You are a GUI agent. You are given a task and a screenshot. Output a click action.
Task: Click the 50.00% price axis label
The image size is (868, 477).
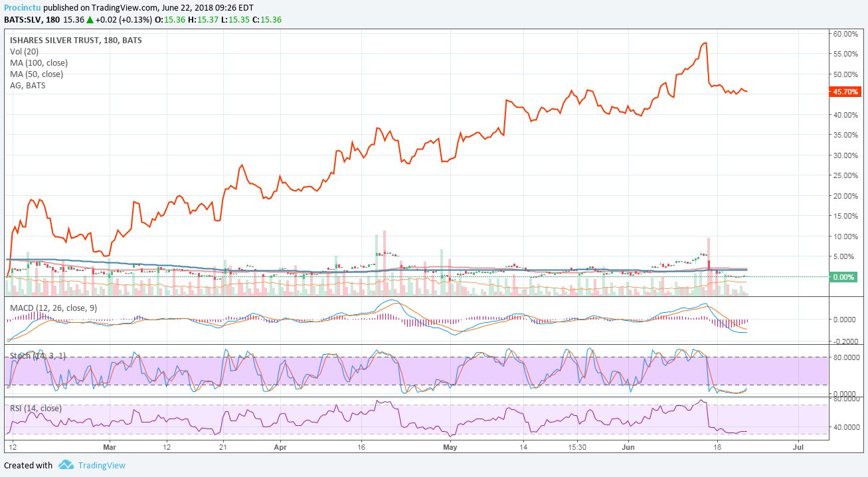pos(847,74)
